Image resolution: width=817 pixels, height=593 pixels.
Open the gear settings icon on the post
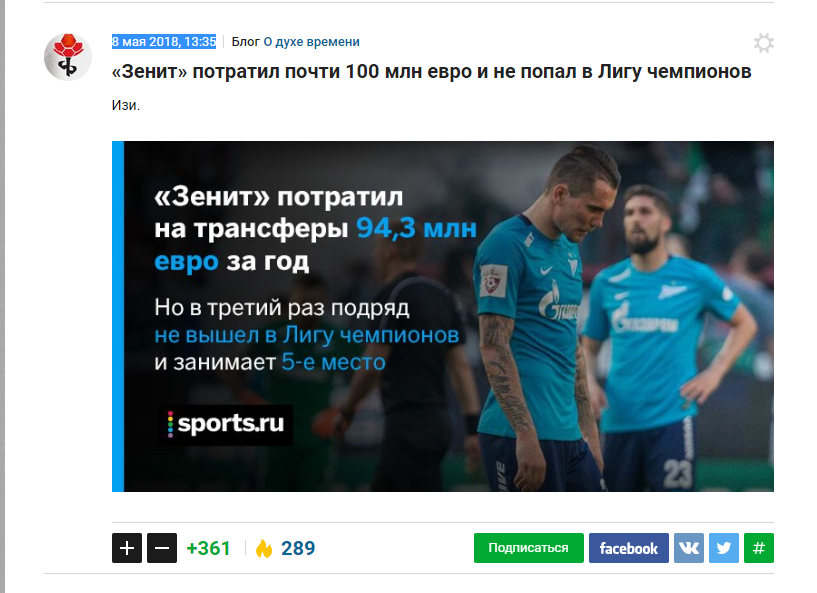[763, 43]
